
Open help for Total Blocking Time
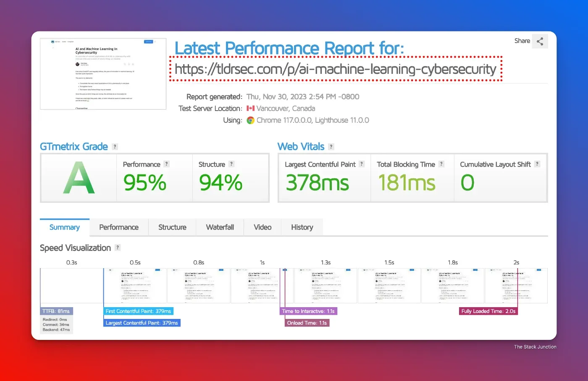pyautogui.click(x=441, y=164)
